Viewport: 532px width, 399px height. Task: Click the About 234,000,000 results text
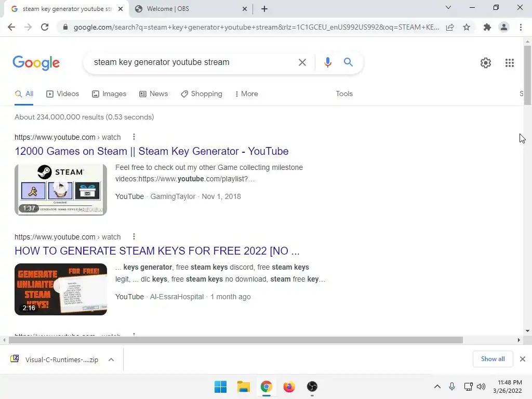(84, 117)
